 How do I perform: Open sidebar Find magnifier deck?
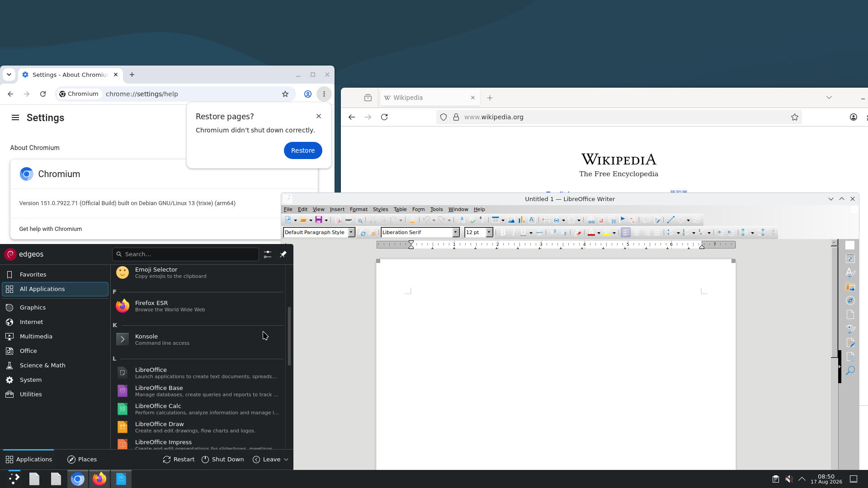point(850,371)
